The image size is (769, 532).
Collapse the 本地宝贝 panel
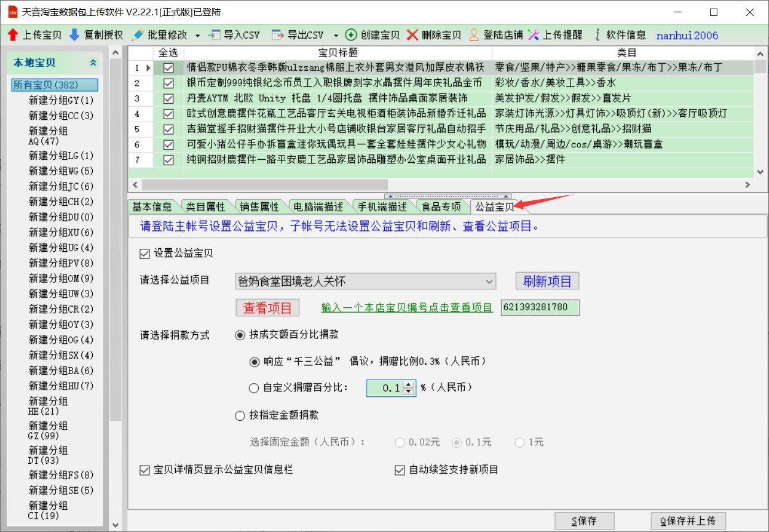[93, 63]
